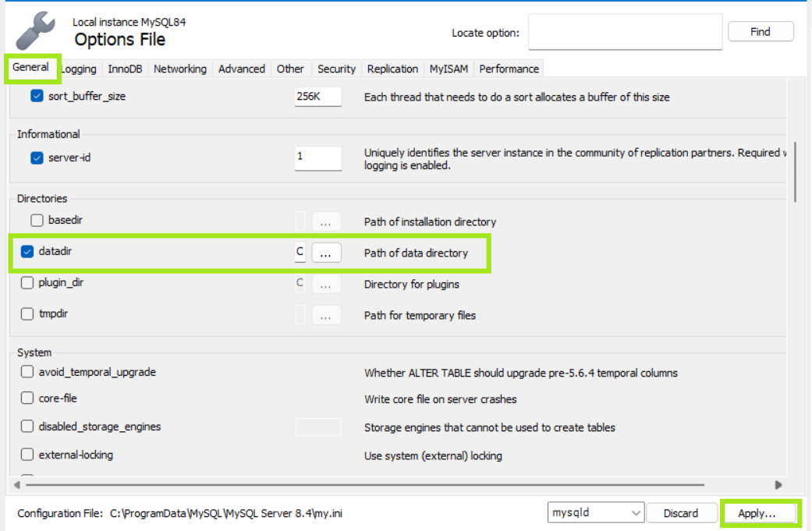Click the Discard button

click(681, 512)
